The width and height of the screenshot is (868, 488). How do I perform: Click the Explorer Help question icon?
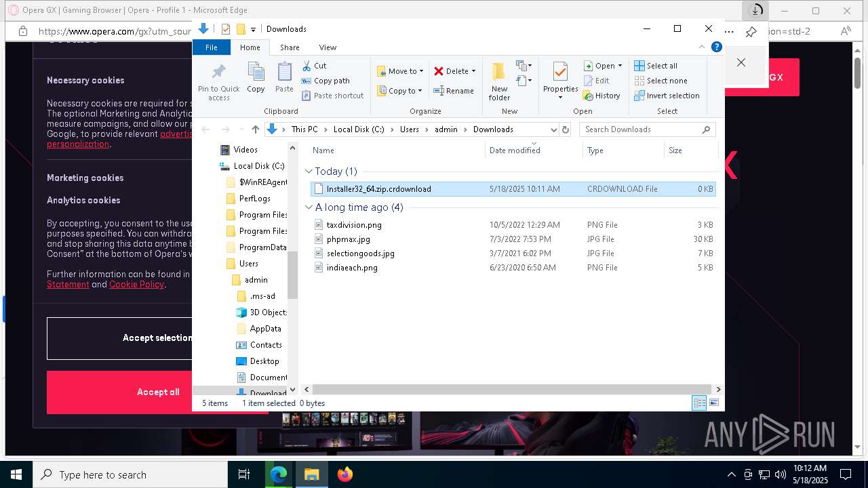point(716,47)
